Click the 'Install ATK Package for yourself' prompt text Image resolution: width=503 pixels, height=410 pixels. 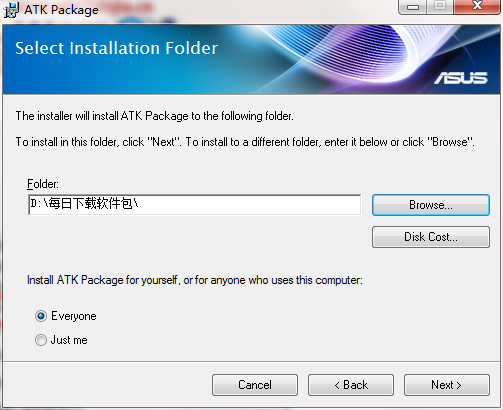195,280
